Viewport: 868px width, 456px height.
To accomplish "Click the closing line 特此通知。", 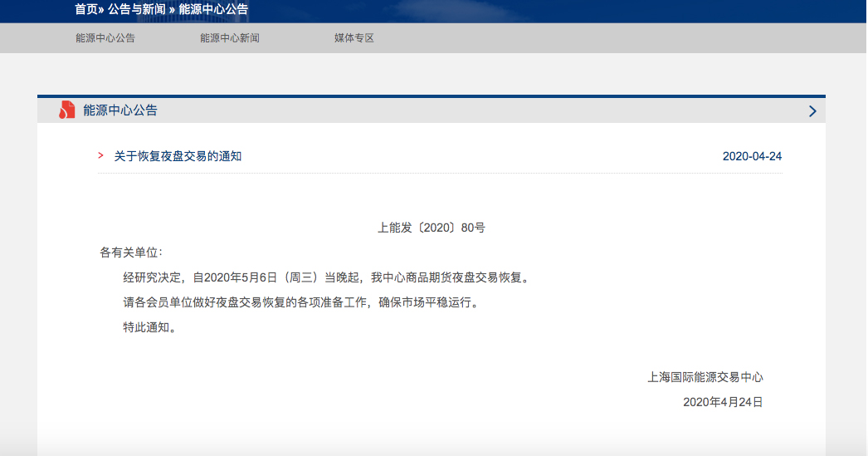I will click(x=150, y=327).
